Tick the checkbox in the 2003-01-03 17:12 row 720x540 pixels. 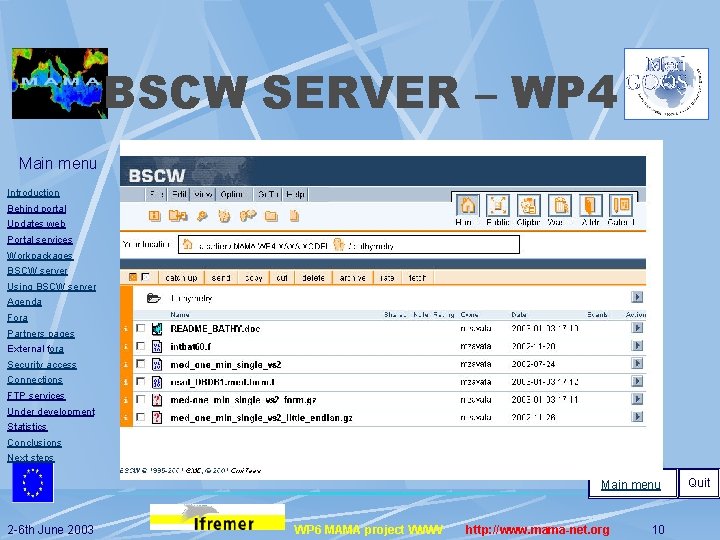click(141, 381)
